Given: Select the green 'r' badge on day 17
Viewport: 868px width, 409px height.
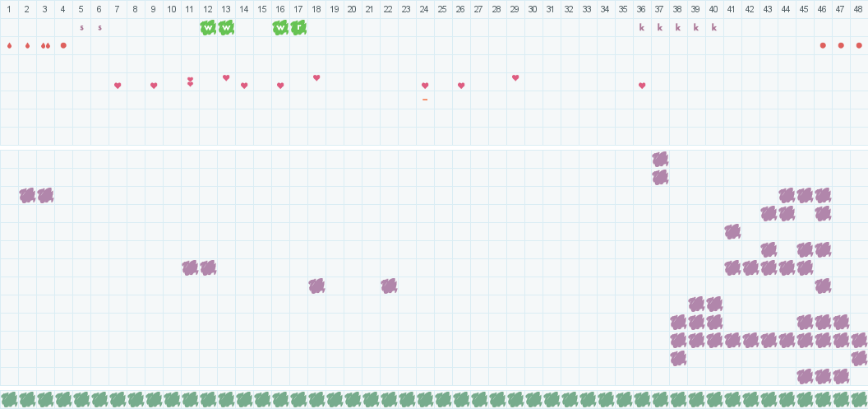Looking at the screenshot, I should click(x=298, y=28).
